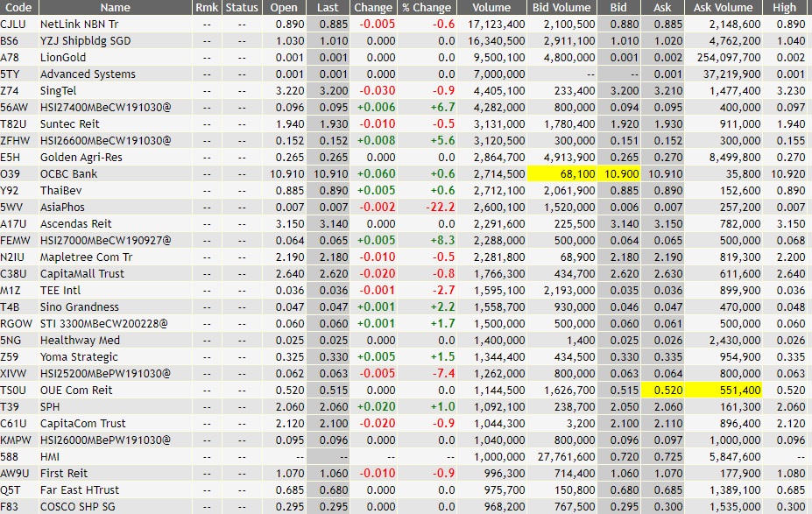
Task: Select the SingTel stock name
Action: point(58,90)
